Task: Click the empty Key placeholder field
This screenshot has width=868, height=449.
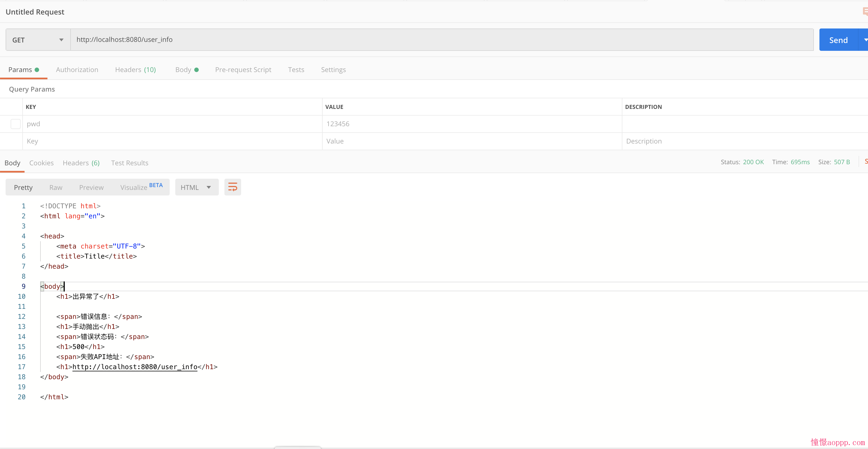Action: [172, 141]
